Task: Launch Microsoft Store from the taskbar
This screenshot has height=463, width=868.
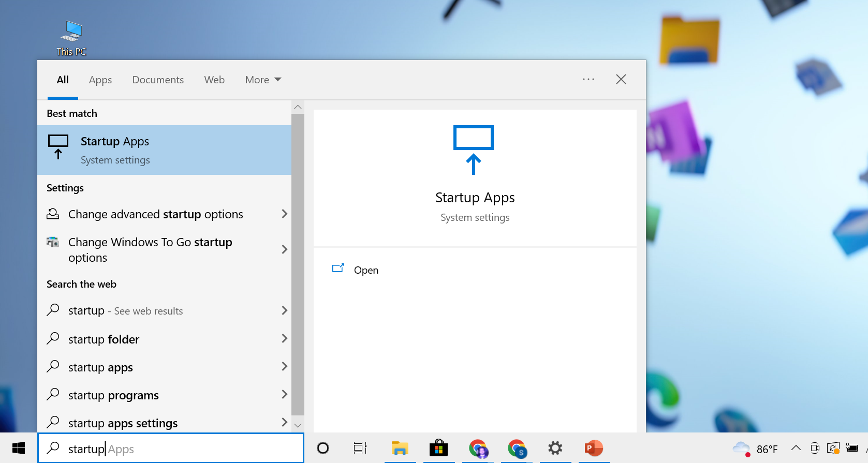Action: click(438, 448)
